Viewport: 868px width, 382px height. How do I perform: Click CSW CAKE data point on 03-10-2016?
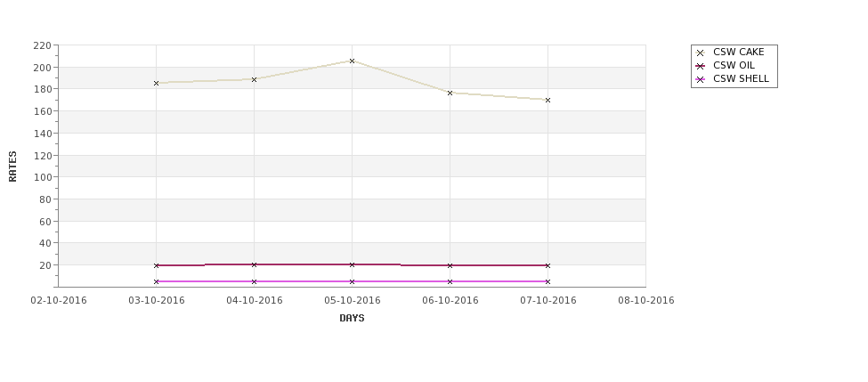pyautogui.click(x=156, y=83)
